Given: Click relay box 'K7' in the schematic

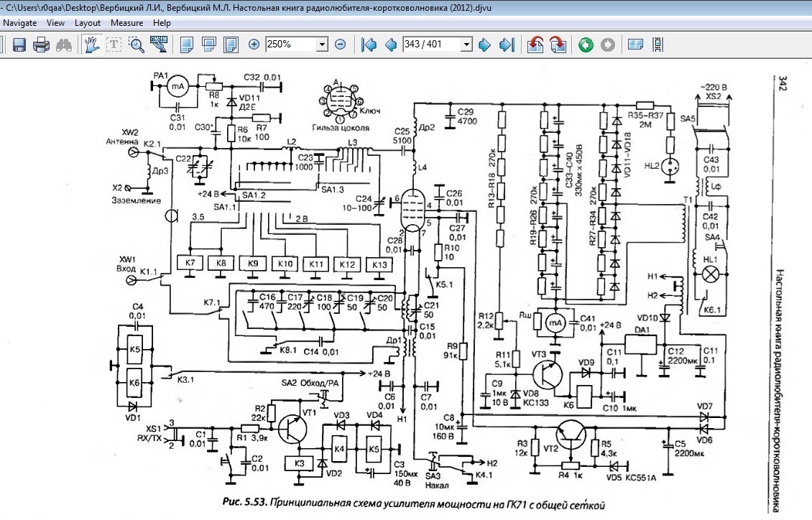Looking at the screenshot, I should click(x=190, y=263).
